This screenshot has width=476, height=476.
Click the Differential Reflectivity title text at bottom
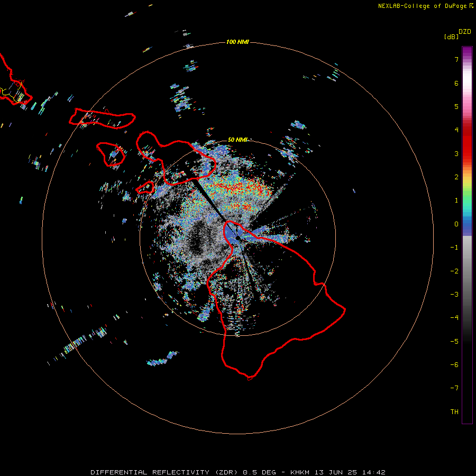[x=238, y=472]
